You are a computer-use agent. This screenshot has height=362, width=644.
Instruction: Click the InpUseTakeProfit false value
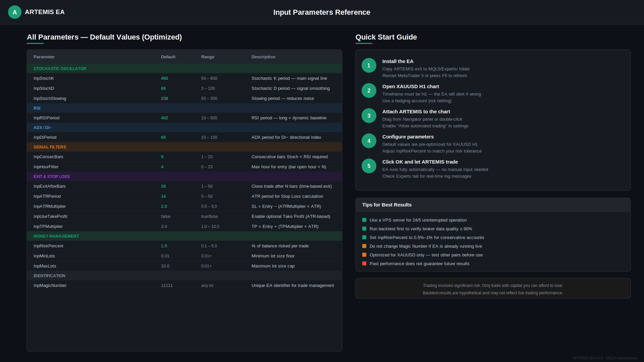click(166, 217)
